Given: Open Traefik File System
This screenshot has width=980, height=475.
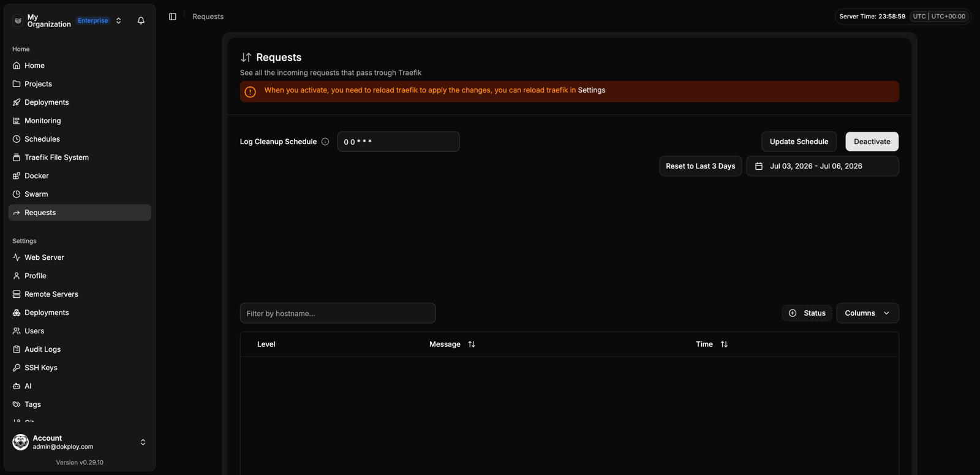Looking at the screenshot, I should pos(80,158).
